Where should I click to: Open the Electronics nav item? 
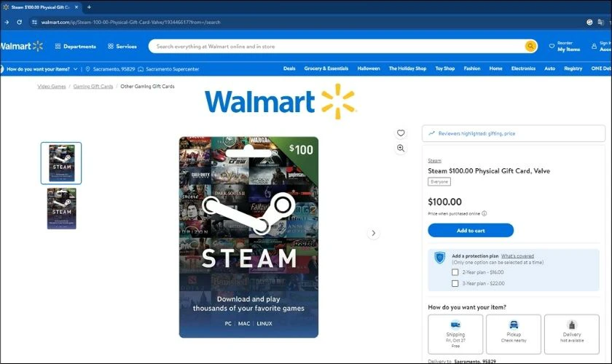(523, 68)
